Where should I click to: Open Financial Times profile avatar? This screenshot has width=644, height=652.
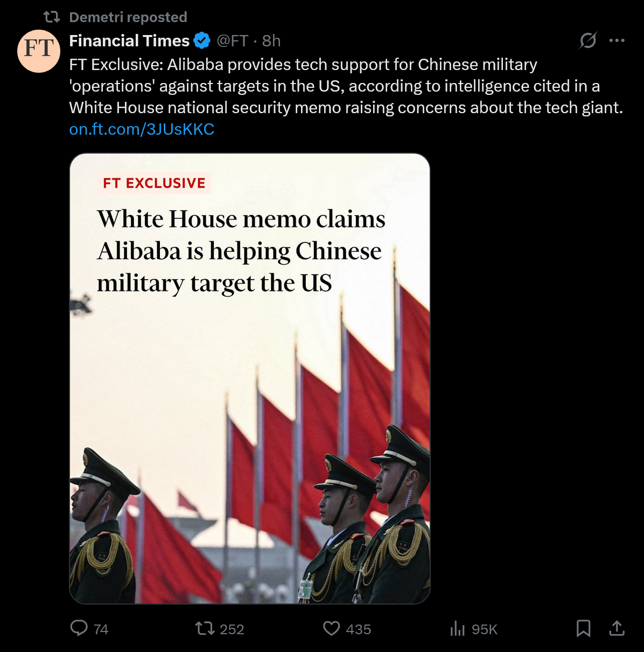tap(39, 51)
